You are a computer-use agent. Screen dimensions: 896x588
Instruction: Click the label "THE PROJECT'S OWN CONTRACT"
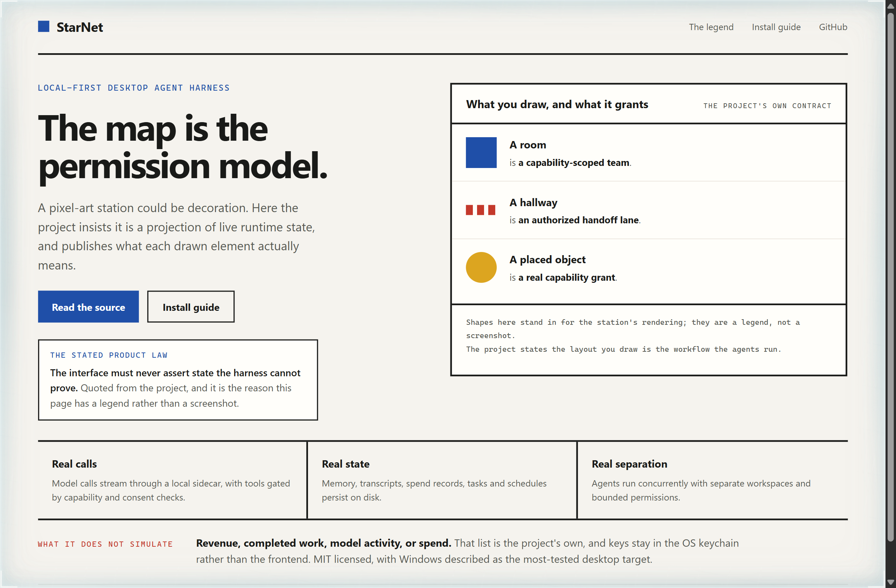coord(767,106)
